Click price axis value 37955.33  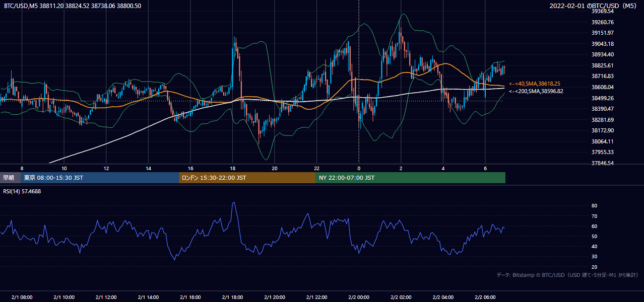pyautogui.click(x=602, y=152)
